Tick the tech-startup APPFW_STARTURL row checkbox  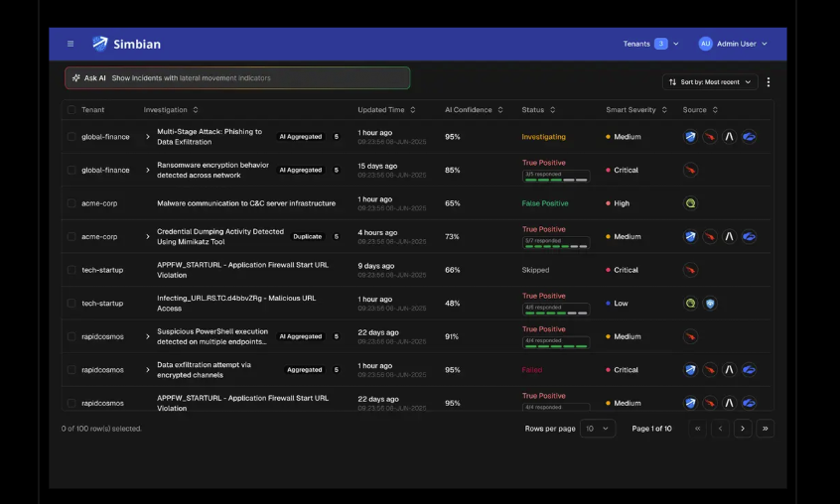pyautogui.click(x=71, y=270)
